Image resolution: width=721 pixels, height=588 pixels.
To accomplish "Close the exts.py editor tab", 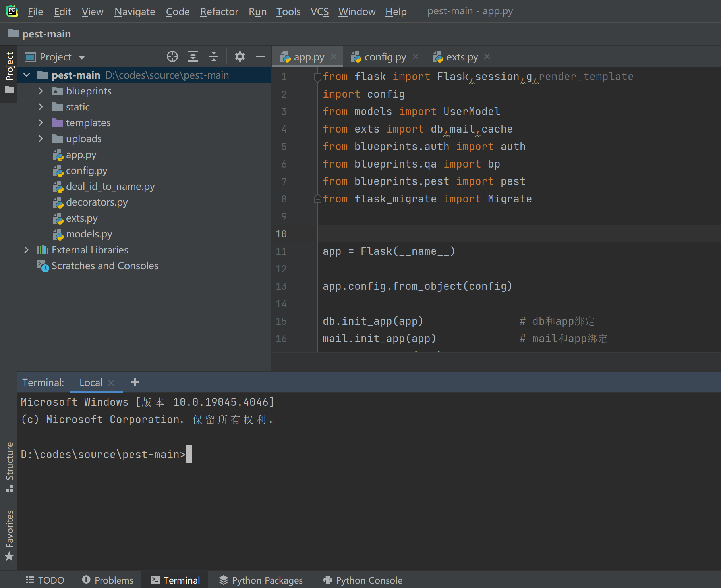I will pyautogui.click(x=487, y=57).
